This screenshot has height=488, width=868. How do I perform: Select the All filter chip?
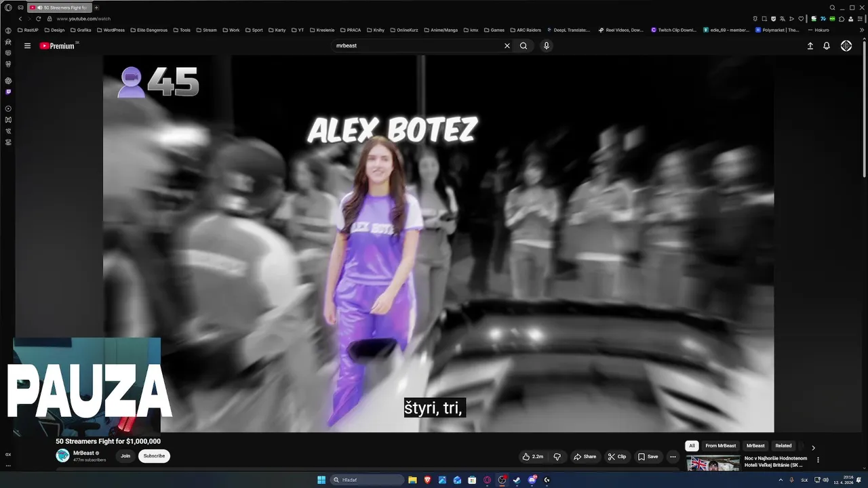pyautogui.click(x=692, y=446)
